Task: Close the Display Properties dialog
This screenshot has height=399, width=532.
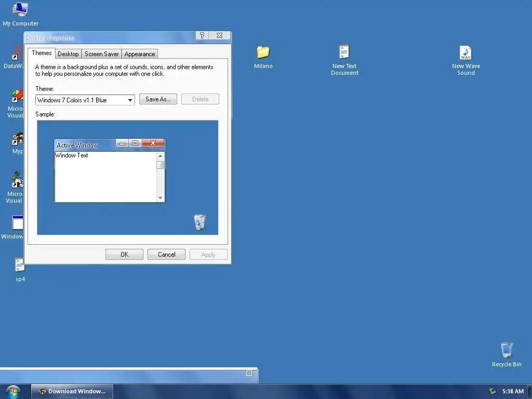Action: tap(220, 35)
